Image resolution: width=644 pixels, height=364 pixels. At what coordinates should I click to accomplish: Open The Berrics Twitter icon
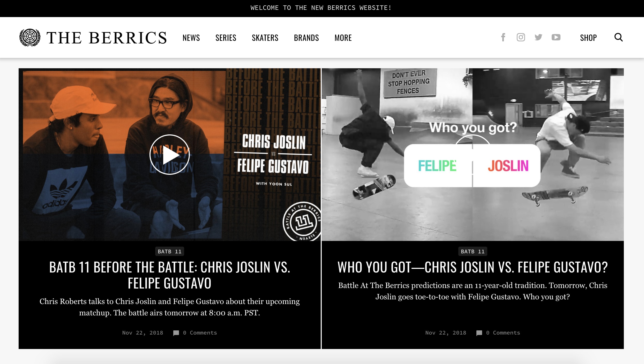coord(538,37)
